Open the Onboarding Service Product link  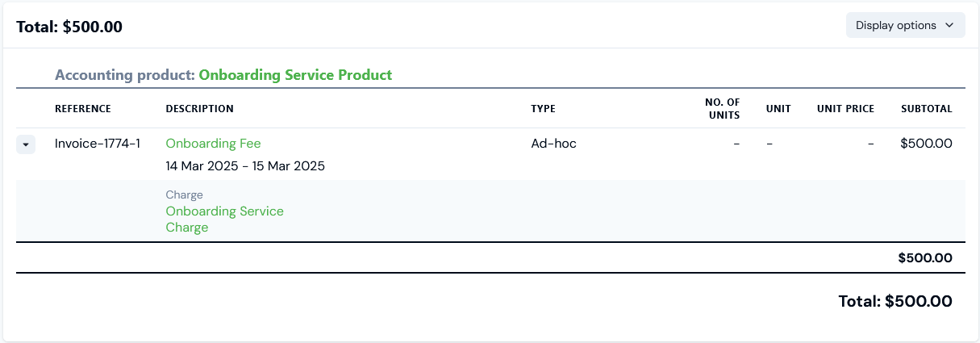click(x=295, y=75)
